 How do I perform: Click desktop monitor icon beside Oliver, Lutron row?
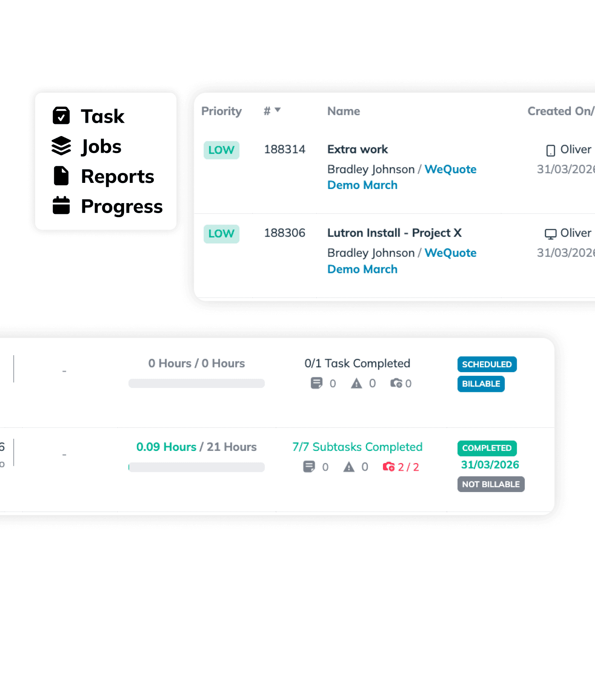pos(551,234)
